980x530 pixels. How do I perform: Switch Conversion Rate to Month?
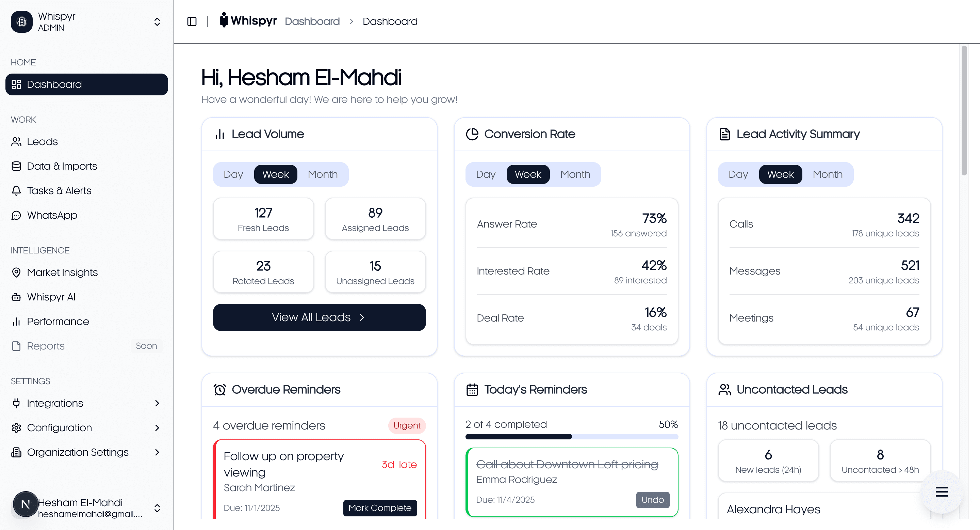pos(575,174)
